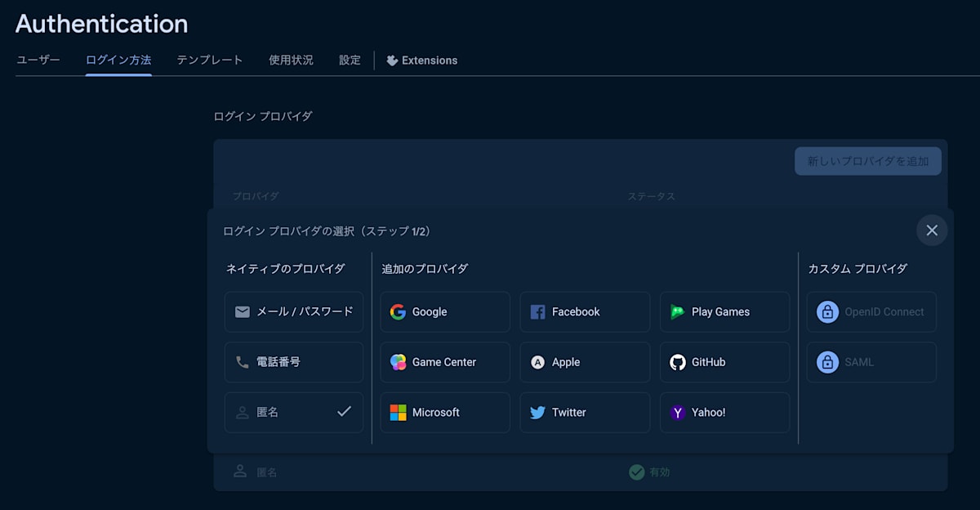980x510 pixels.
Task: Click 新しいプロバイダを追加 button
Action: click(x=868, y=161)
